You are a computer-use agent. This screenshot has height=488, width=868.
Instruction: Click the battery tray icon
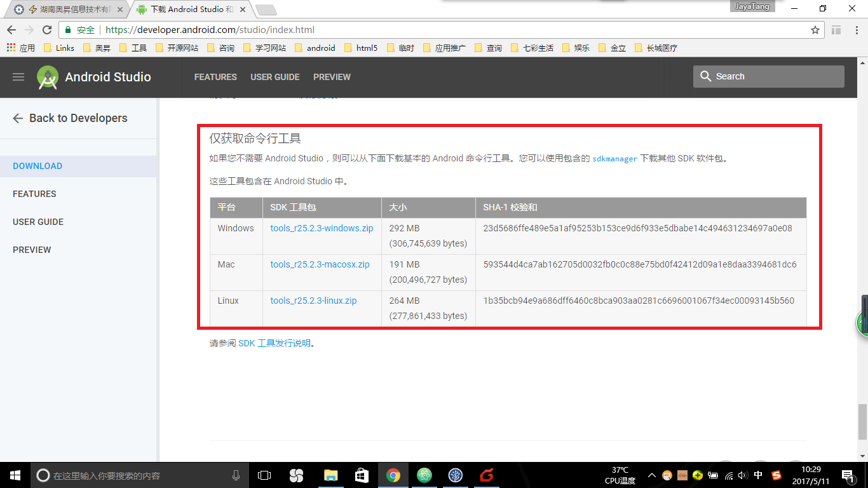pos(714,475)
